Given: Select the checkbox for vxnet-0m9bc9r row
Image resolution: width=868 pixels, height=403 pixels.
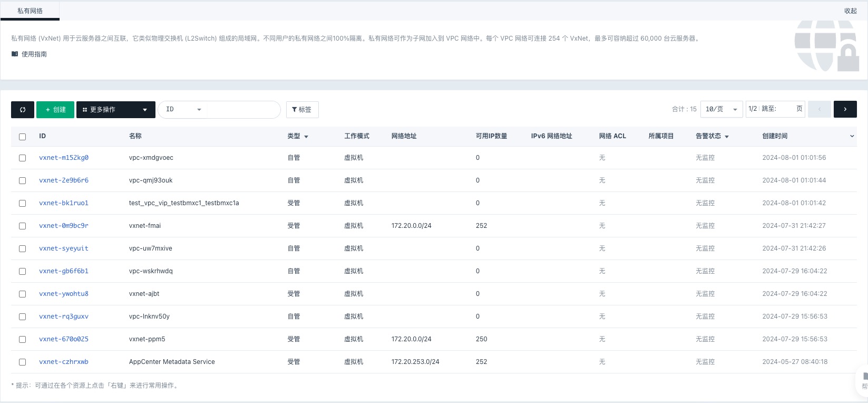Looking at the screenshot, I should pos(22,226).
